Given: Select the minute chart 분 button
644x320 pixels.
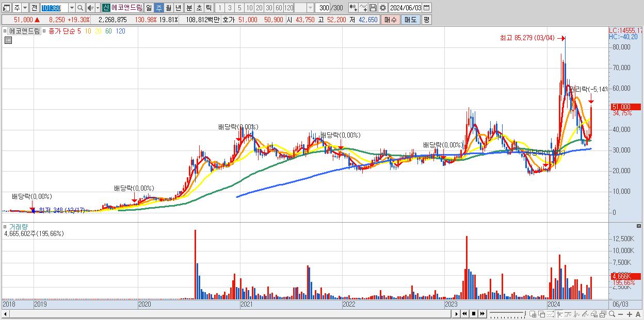Looking at the screenshot, I should pos(189,8).
